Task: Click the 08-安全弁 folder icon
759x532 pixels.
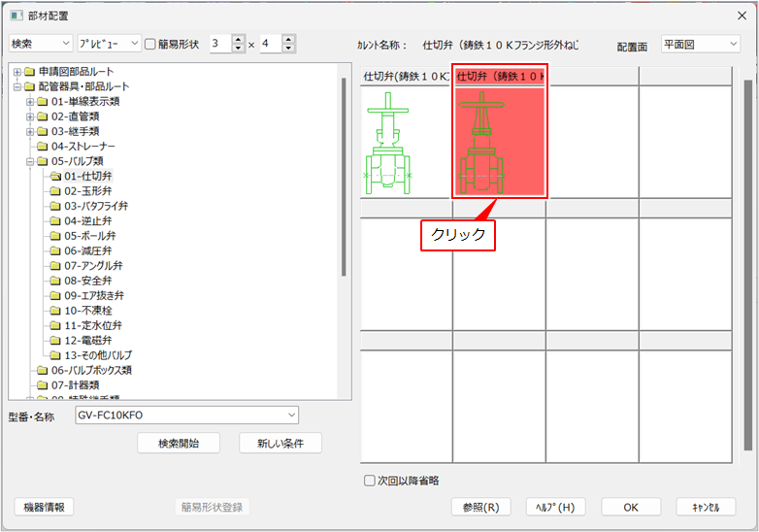Action: click(55, 281)
